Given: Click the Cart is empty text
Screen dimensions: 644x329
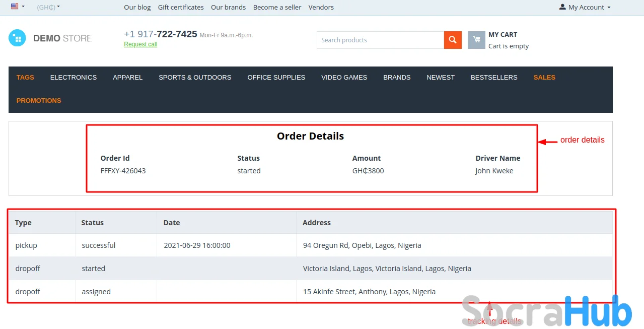Looking at the screenshot, I should coord(509,46).
